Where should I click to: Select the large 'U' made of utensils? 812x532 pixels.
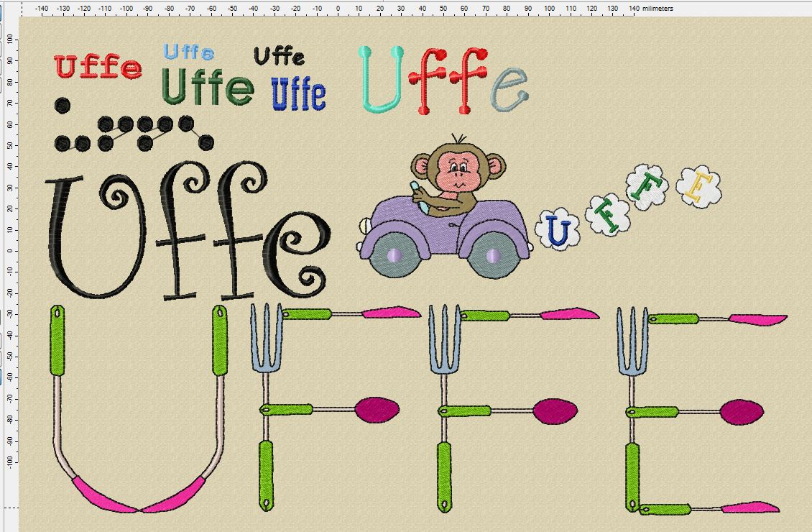[x=137, y=410]
